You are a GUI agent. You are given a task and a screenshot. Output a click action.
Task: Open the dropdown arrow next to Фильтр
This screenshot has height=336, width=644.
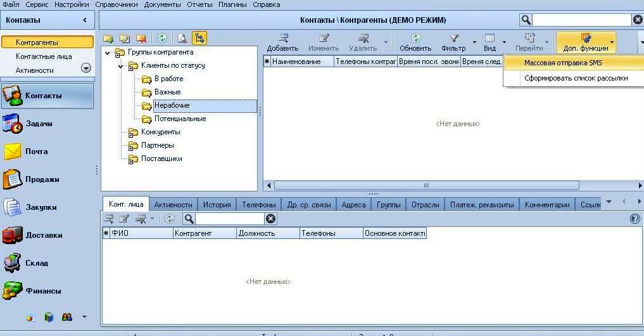coord(474,42)
